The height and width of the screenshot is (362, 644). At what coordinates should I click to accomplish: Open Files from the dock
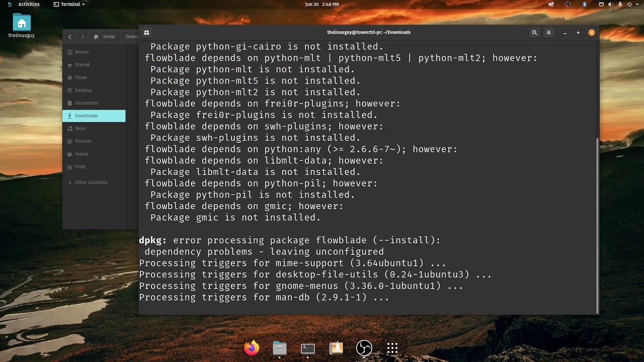coord(280,348)
